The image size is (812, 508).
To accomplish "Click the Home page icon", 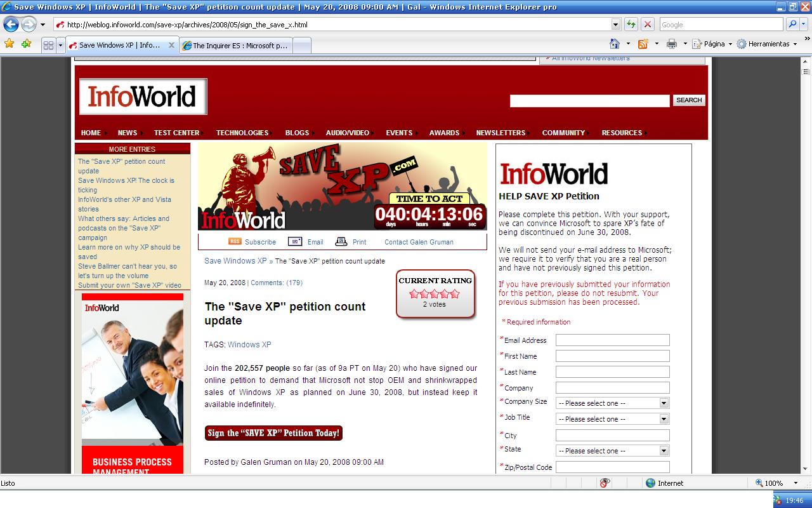I will pyautogui.click(x=614, y=44).
